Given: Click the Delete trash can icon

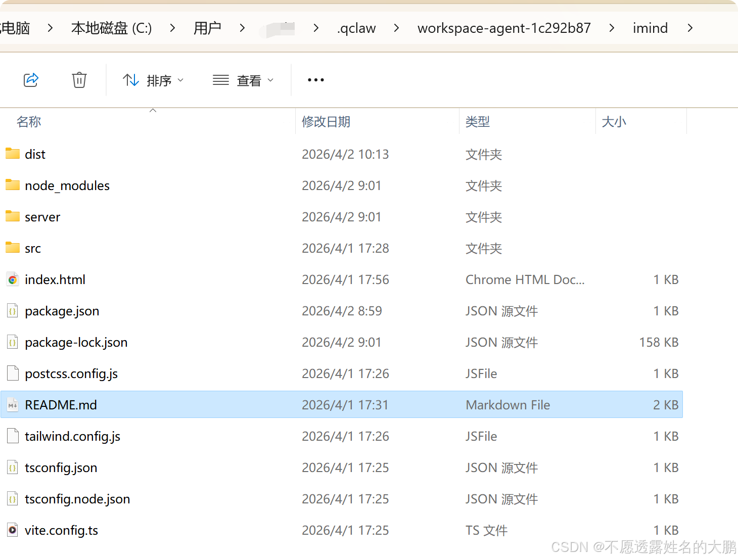Looking at the screenshot, I should coord(79,80).
